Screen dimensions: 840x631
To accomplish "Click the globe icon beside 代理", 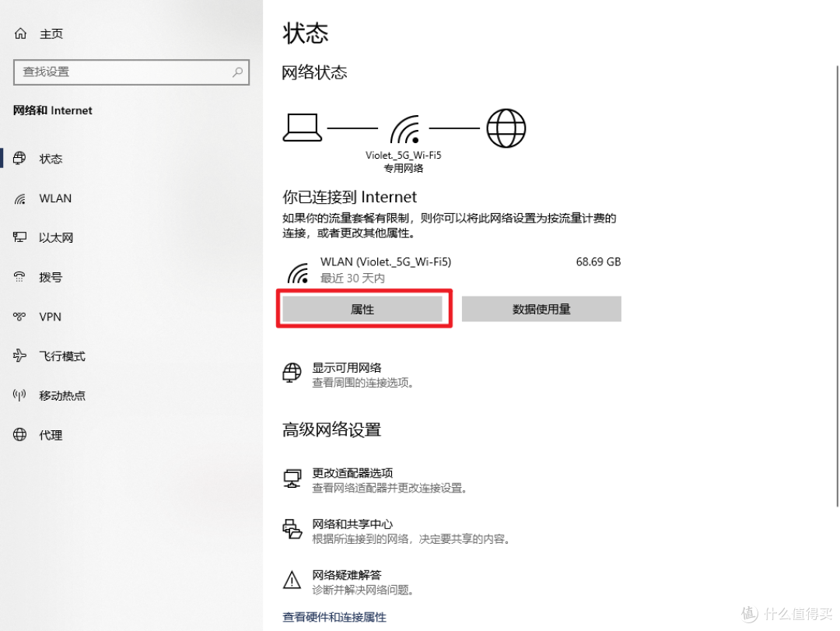I will click(19, 434).
